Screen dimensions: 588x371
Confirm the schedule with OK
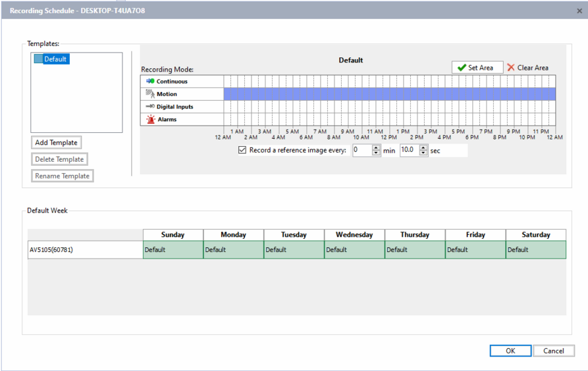tap(510, 351)
